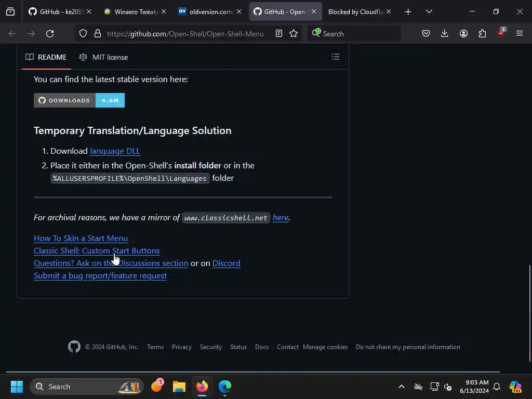532x399 pixels.
Task: Open the Discord link
Action: (227, 263)
